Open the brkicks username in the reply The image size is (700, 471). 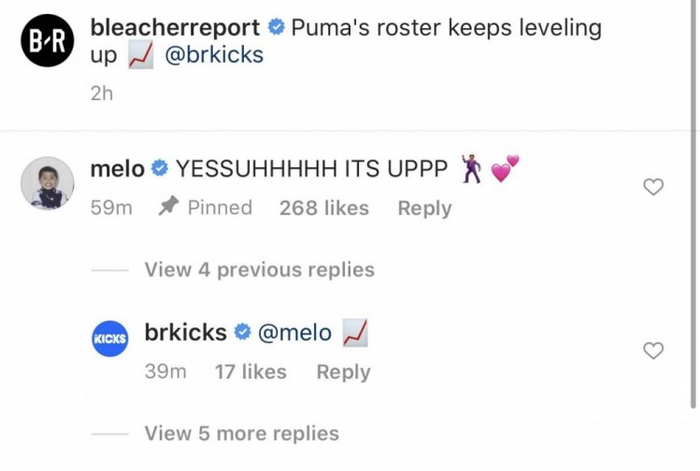[186, 333]
